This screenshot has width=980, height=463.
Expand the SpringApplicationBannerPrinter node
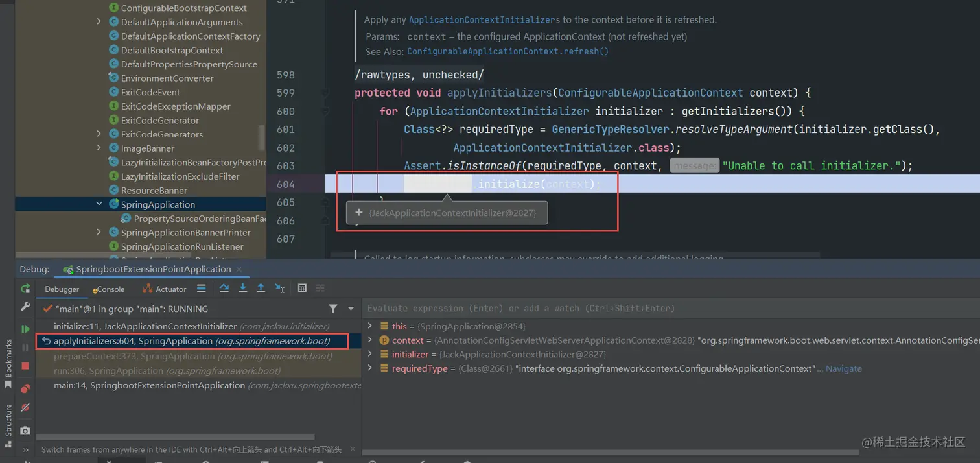pyautogui.click(x=99, y=232)
